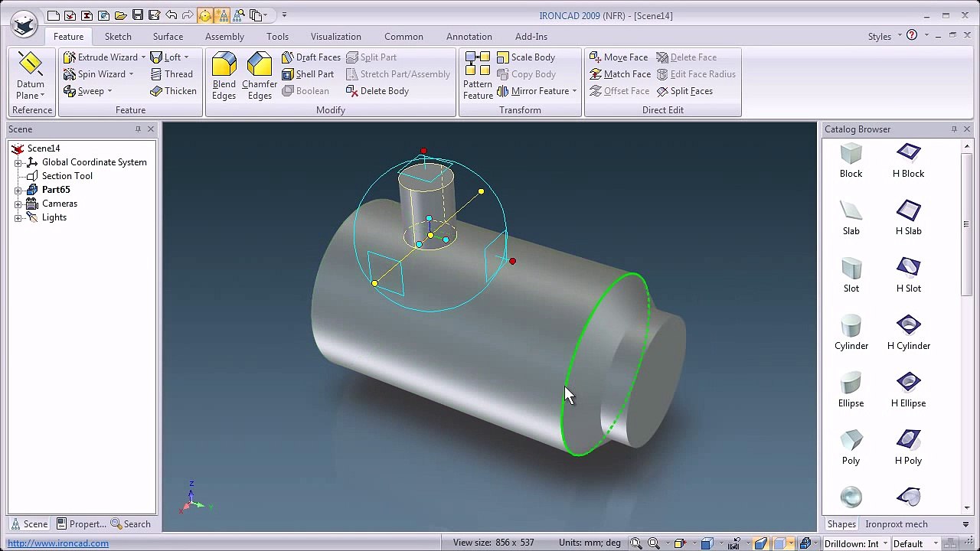
Task: Pick the H Block catalog shape
Action: click(908, 161)
